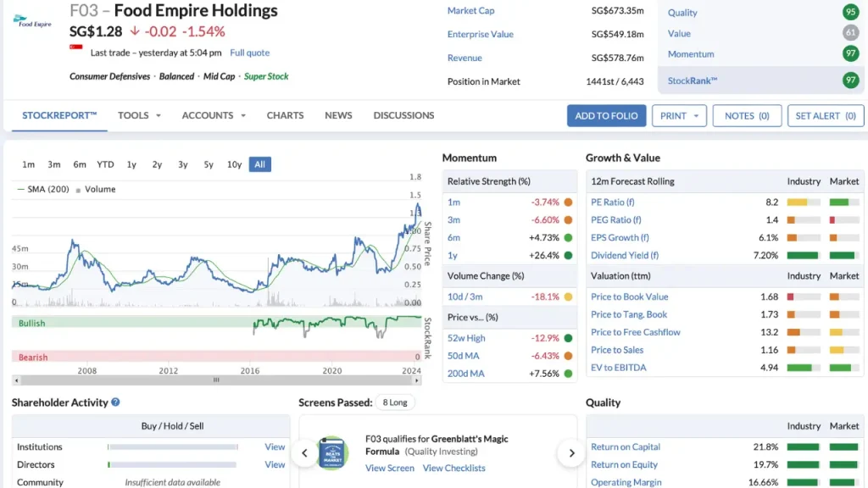Select the 6m chart range

tap(80, 164)
